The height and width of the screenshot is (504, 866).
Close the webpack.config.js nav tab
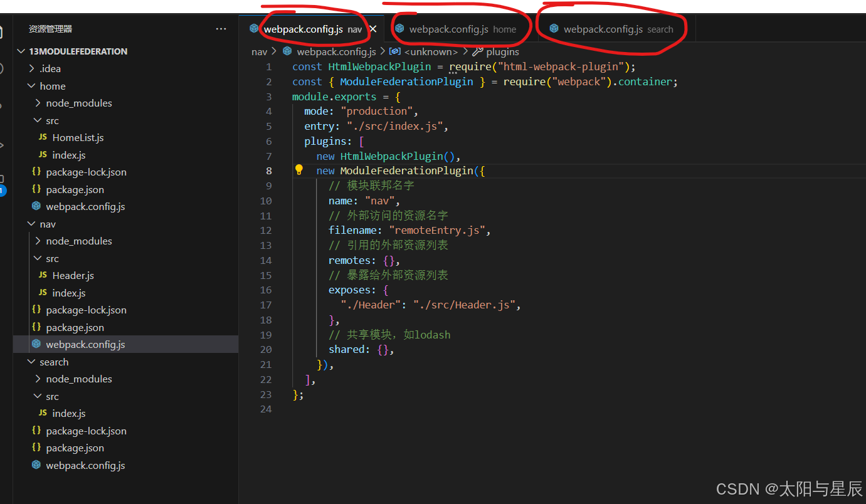pyautogui.click(x=373, y=29)
